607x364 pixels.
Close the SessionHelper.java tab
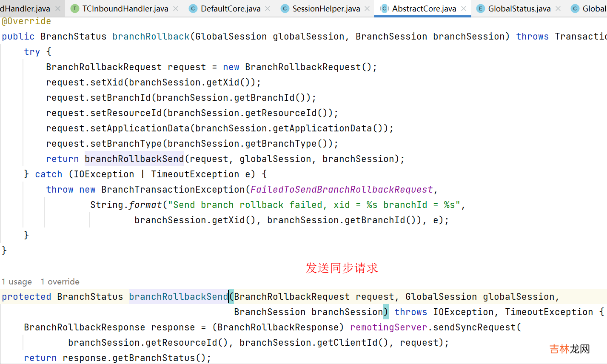click(x=367, y=9)
